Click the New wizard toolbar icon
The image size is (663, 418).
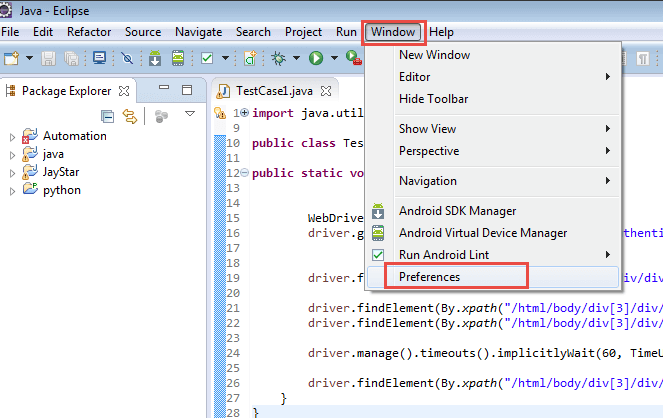11,58
